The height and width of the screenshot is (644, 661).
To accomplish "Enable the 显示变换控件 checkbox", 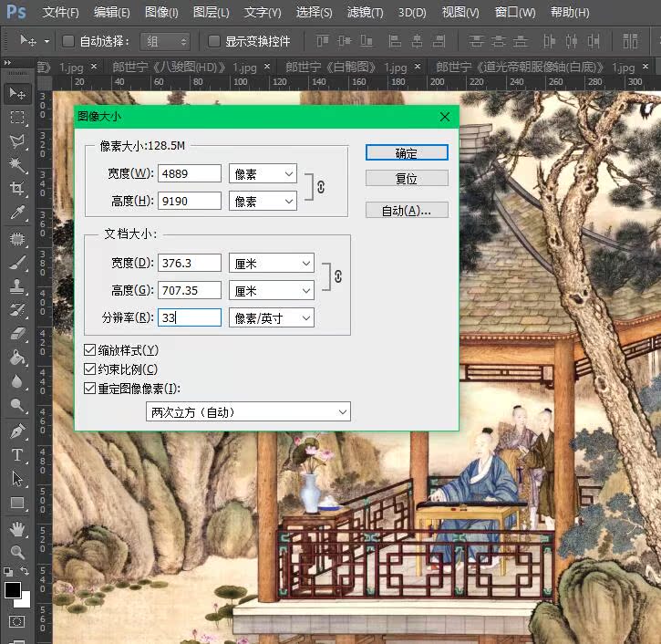I will (x=213, y=41).
